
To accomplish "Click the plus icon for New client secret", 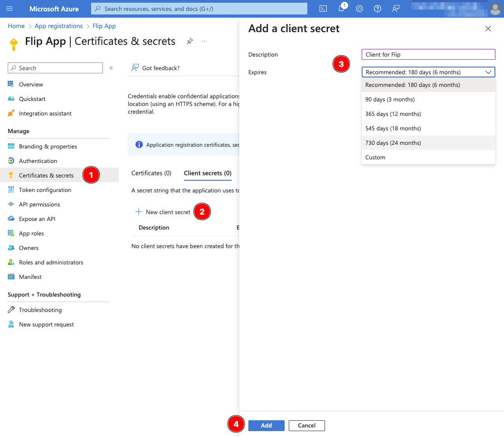I will pos(139,211).
